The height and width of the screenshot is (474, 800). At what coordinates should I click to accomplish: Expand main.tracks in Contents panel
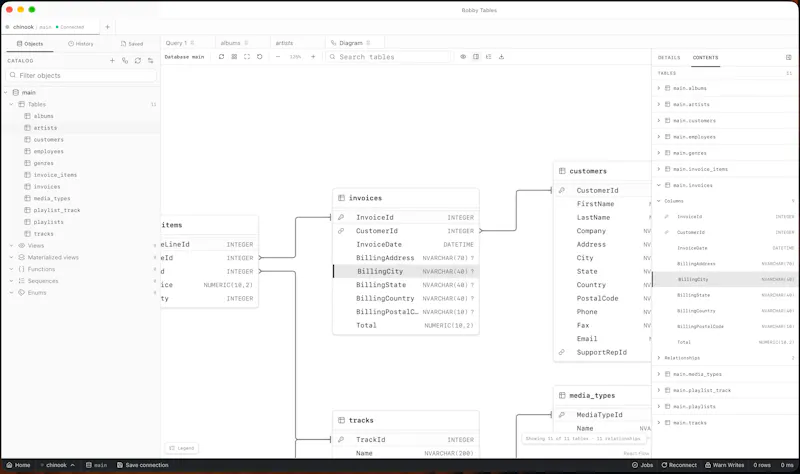tap(659, 422)
